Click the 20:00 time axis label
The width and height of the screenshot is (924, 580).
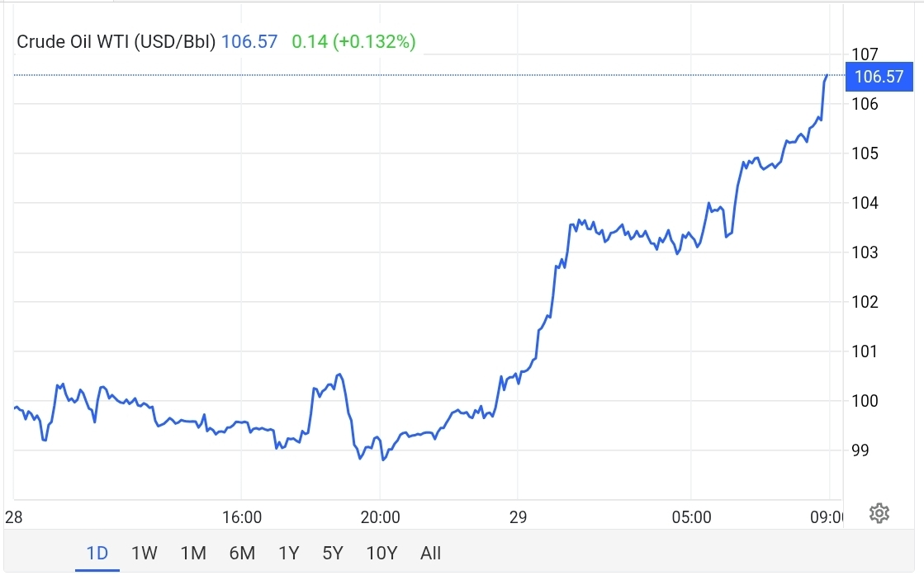point(380,518)
